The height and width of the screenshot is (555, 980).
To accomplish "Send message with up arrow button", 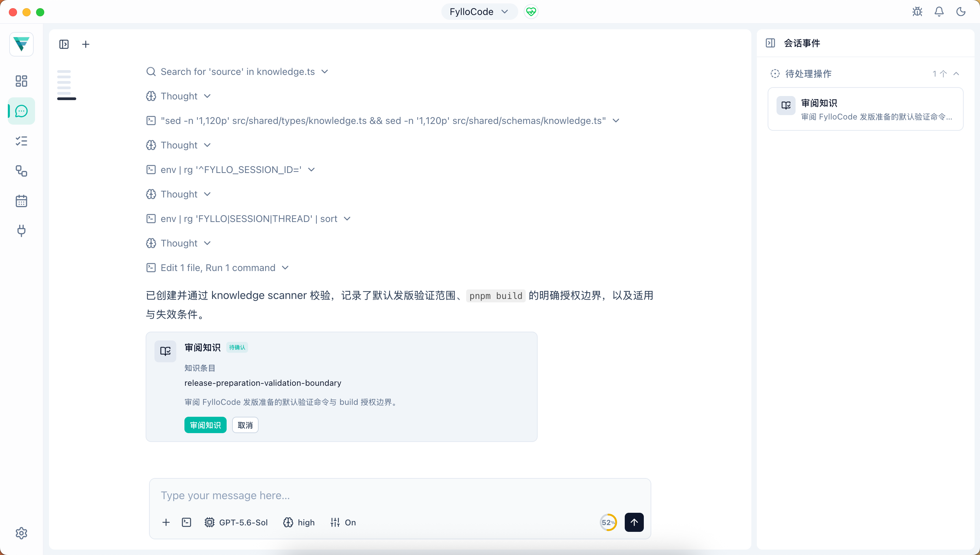I will [x=634, y=522].
